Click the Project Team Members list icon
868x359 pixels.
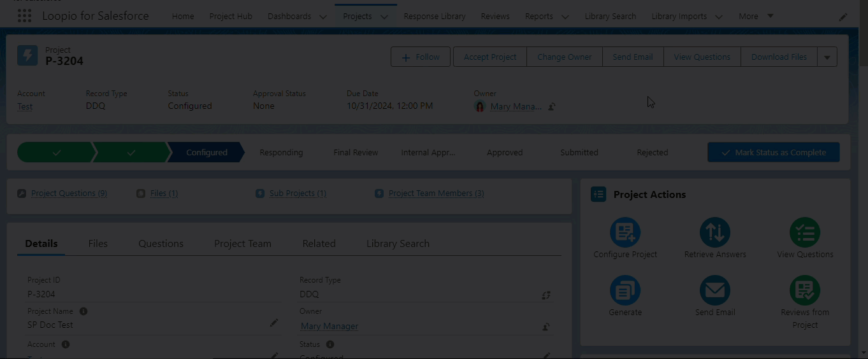(379, 194)
